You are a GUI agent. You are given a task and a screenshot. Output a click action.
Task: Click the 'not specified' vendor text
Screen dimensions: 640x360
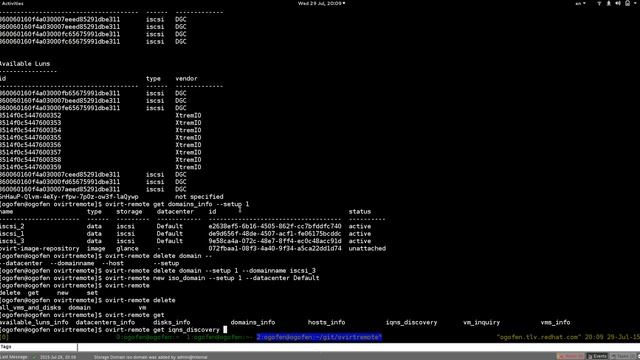click(199, 197)
